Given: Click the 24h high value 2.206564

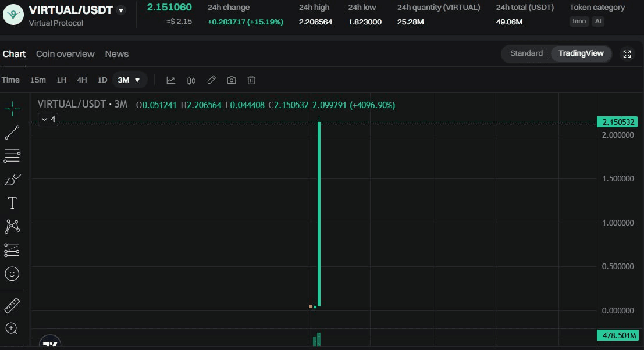Looking at the screenshot, I should pyautogui.click(x=315, y=22).
